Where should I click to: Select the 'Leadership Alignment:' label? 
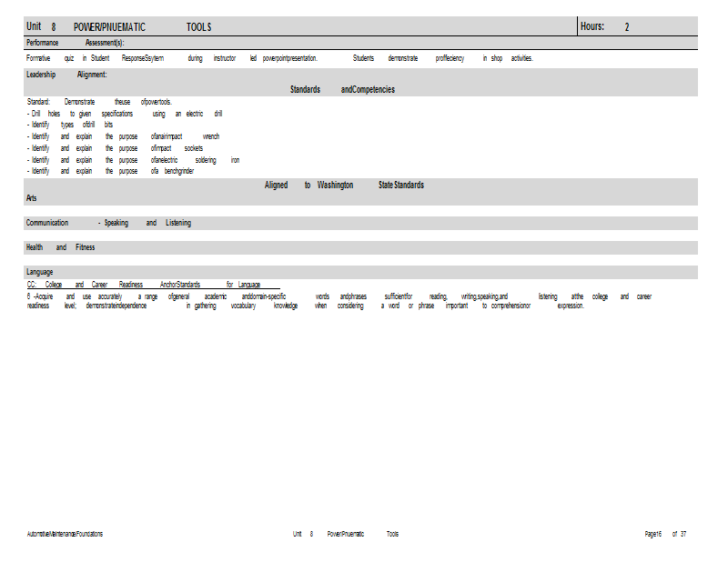coord(66,75)
